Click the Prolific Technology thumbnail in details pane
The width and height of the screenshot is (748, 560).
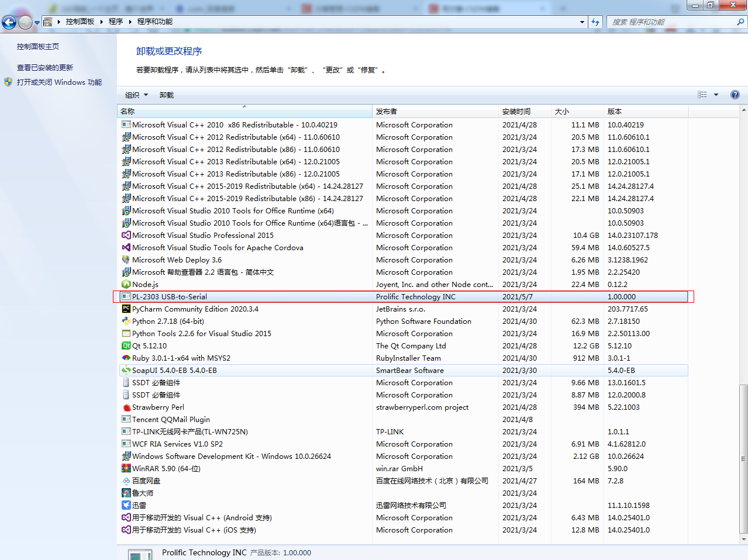pyautogui.click(x=140, y=555)
